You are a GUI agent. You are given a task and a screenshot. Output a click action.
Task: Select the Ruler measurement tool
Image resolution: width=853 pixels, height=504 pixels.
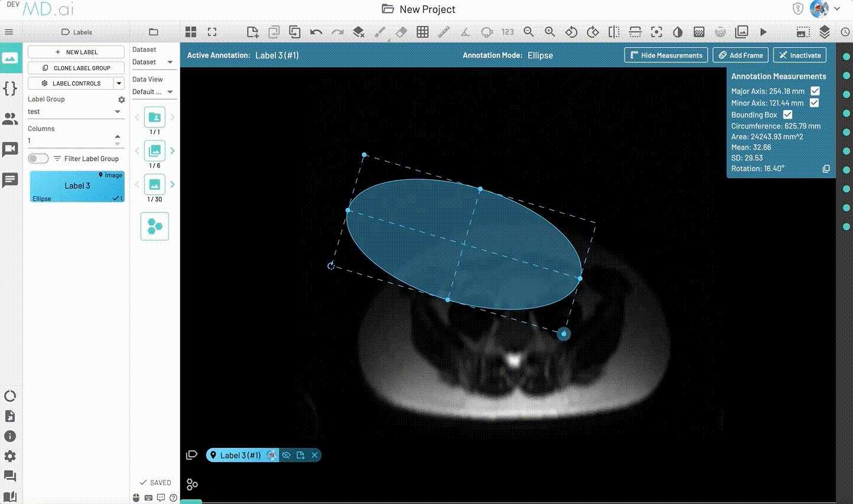[444, 32]
